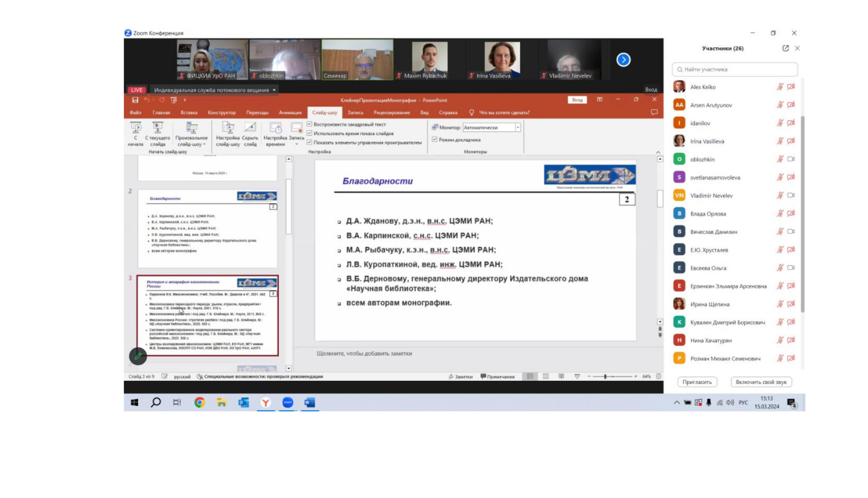Toggle microphone icon for Нина Хачатурян
868x498 pixels.
coord(780,340)
